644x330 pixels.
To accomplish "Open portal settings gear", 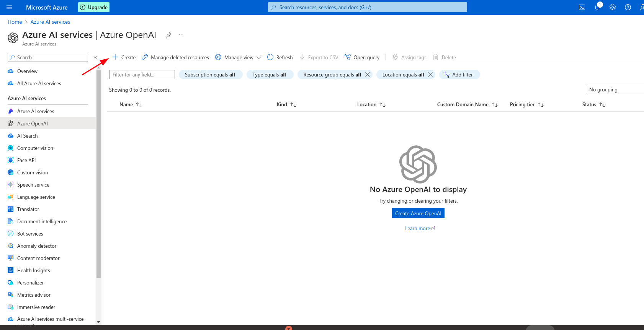I will click(x=613, y=7).
